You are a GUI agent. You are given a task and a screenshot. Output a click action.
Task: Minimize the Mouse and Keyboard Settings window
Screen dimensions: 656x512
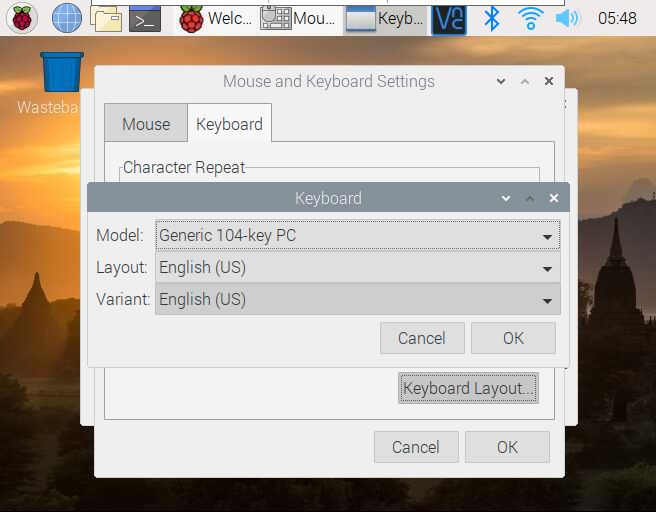click(501, 81)
